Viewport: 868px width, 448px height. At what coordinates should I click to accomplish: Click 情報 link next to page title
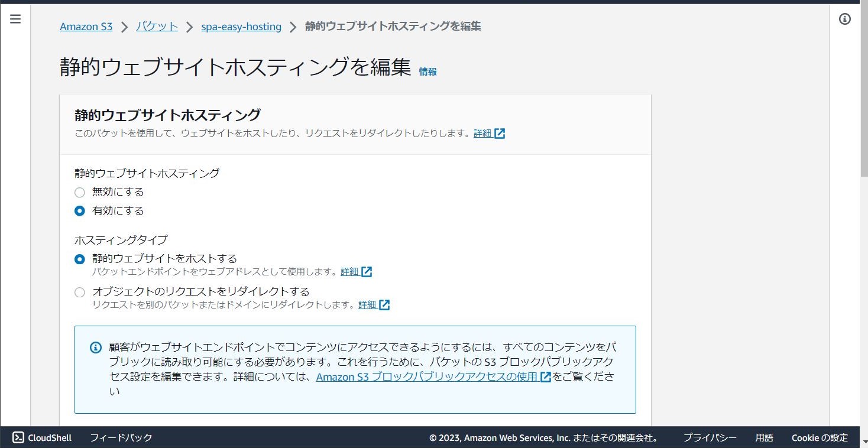pyautogui.click(x=428, y=72)
